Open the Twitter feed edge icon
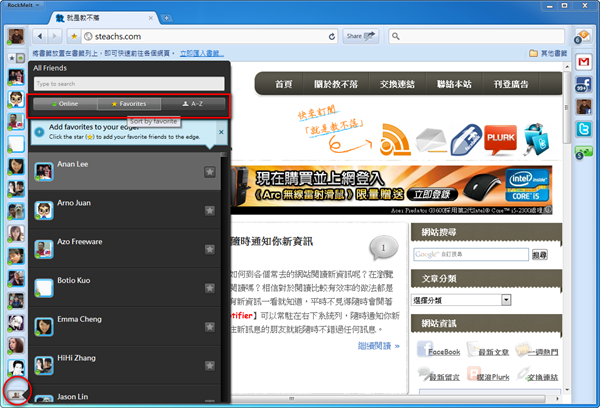The width and height of the screenshot is (600, 408). tap(584, 129)
